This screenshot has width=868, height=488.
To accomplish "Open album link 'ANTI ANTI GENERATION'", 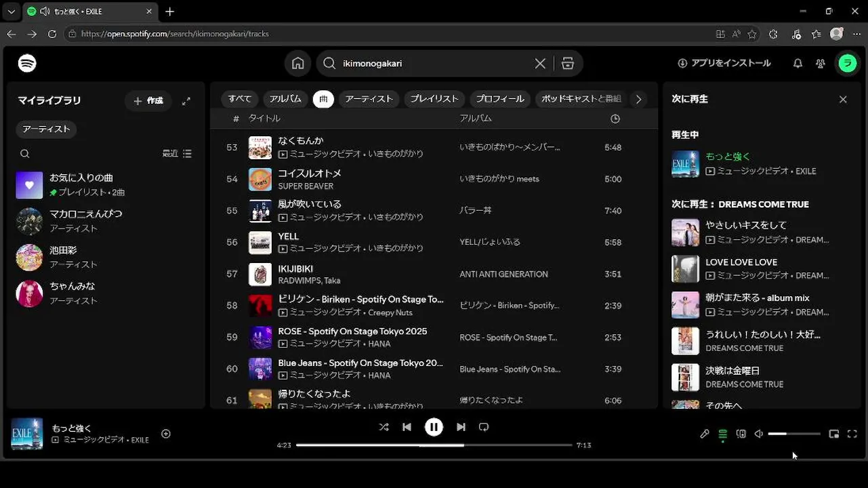I will click(503, 274).
